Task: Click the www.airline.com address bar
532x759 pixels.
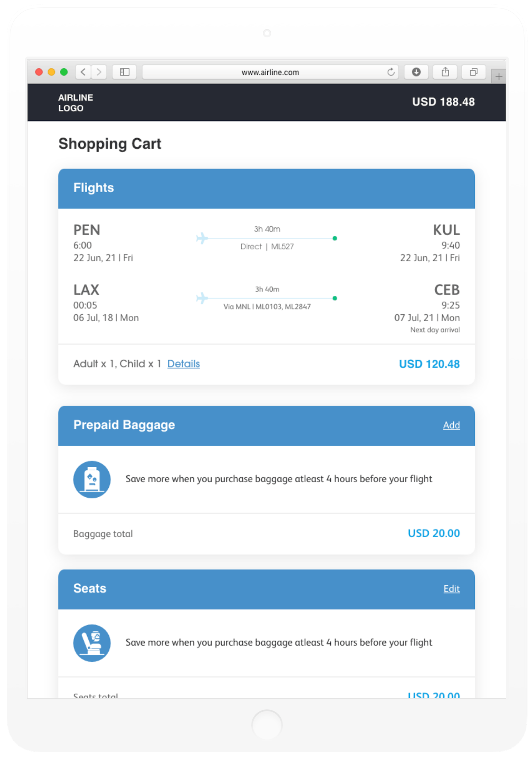Action: click(270, 72)
